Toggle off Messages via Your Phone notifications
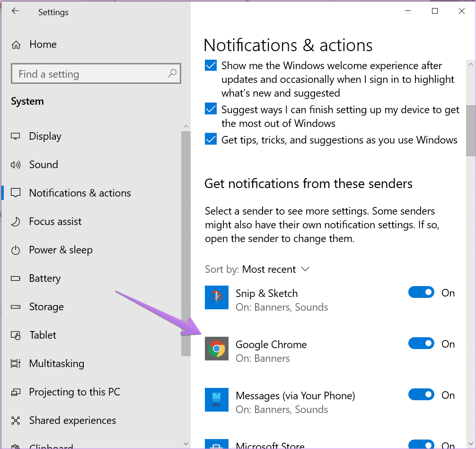Screen dimensions: 476x449 [421, 395]
